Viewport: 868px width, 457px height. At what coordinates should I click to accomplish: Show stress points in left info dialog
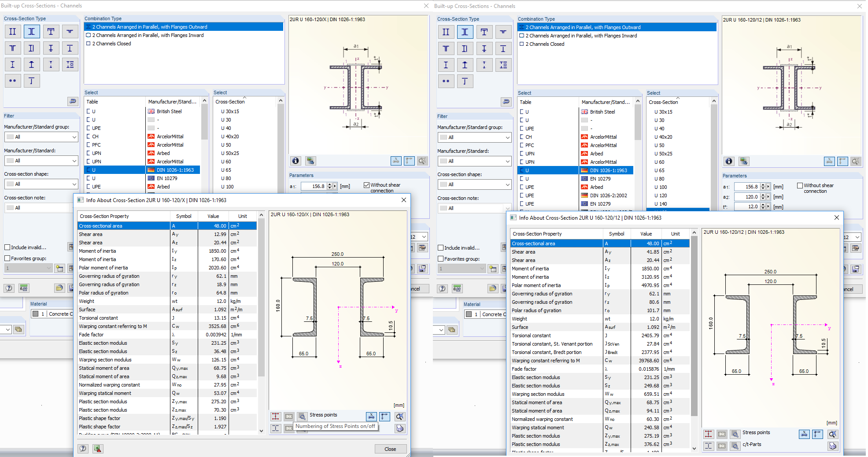tap(275, 416)
